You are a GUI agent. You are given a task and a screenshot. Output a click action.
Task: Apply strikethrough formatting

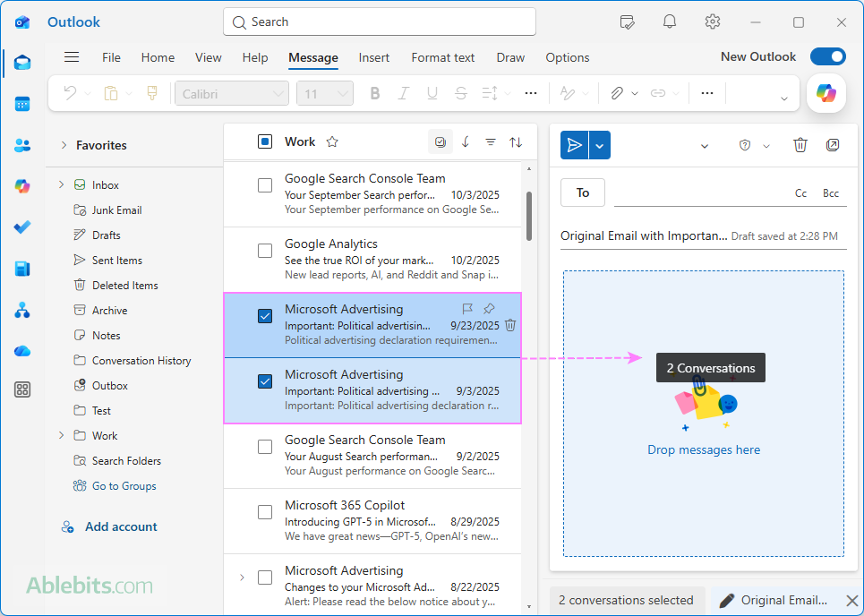coord(460,92)
